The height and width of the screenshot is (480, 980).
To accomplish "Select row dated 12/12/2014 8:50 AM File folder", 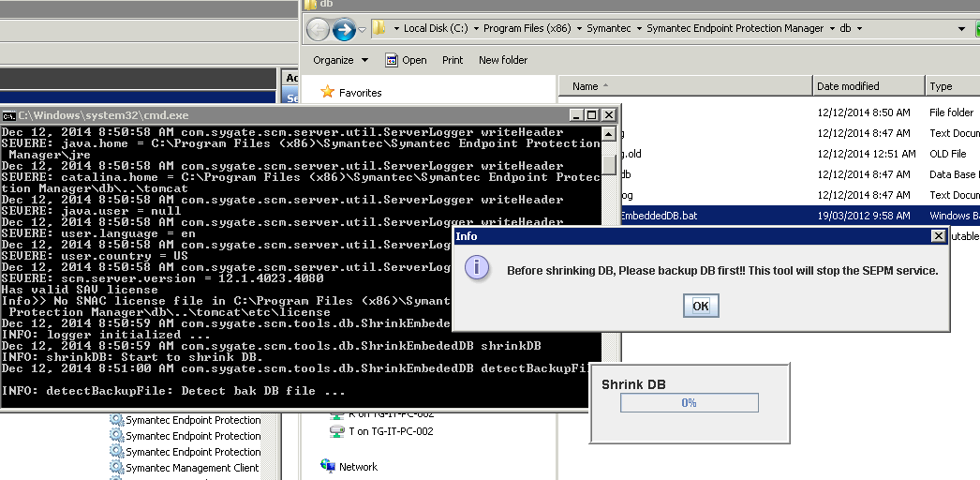I will coord(800,112).
